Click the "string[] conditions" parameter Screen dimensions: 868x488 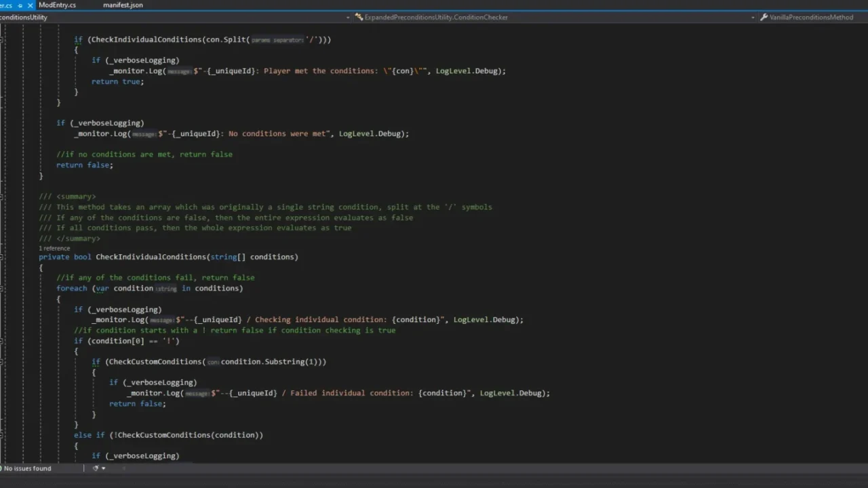252,257
